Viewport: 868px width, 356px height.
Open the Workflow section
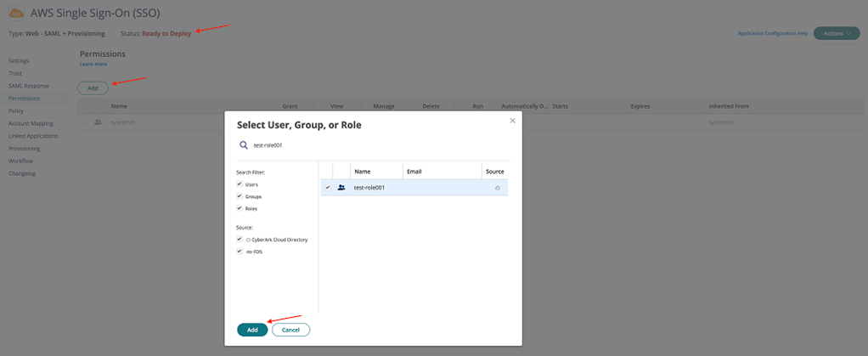coord(21,161)
